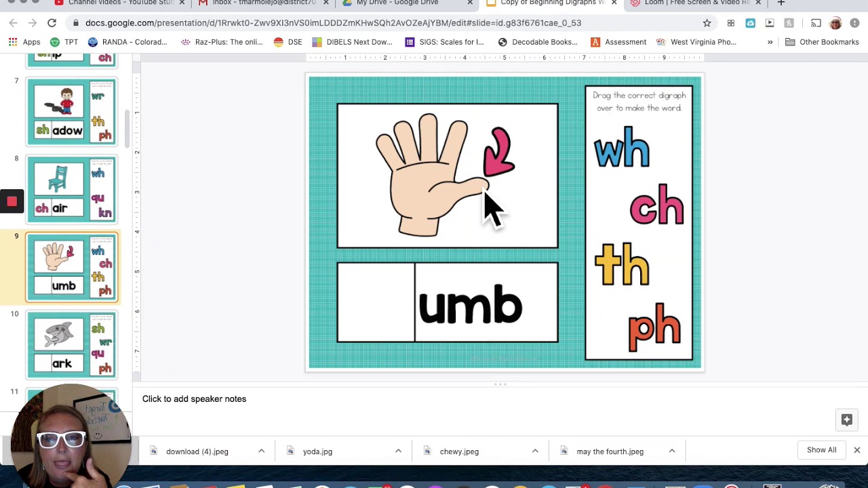868x488 pixels.
Task: Close the Loom tab
Action: [757, 3]
